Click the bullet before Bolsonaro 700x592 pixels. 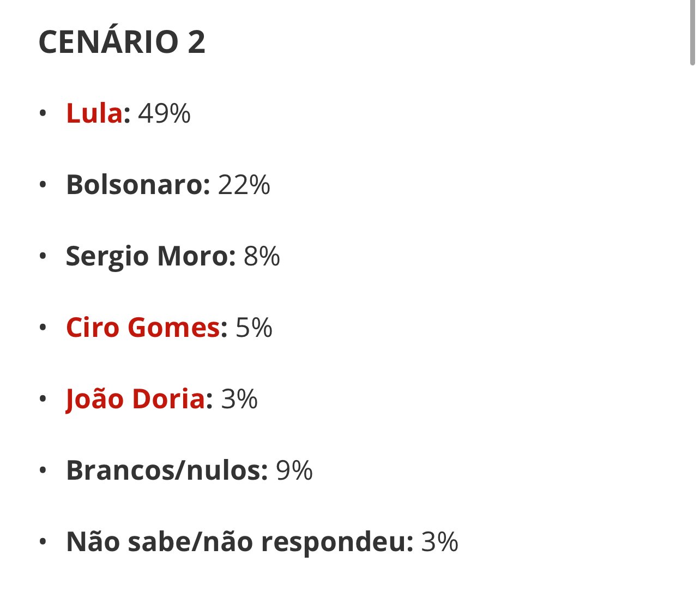pyautogui.click(x=43, y=185)
